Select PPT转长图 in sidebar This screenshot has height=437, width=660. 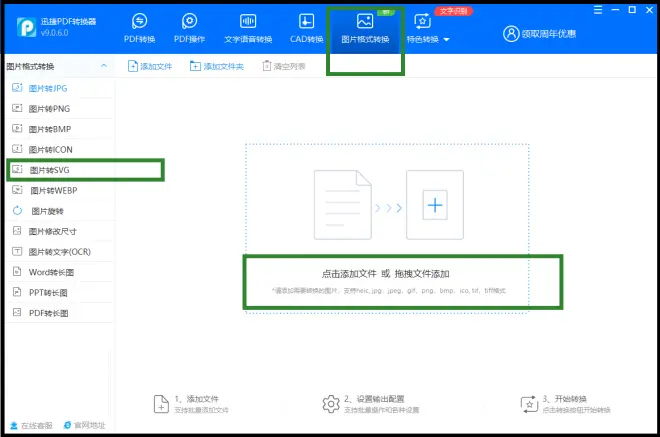pyautogui.click(x=60, y=293)
